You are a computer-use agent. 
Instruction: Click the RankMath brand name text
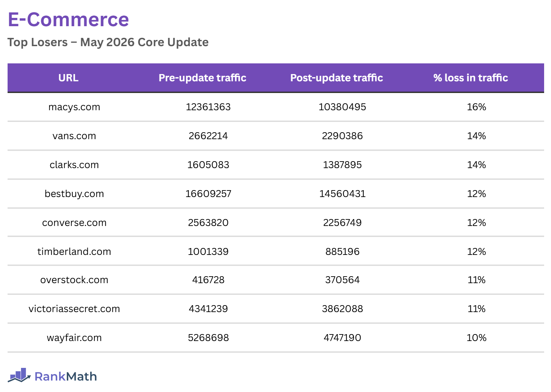[66, 376]
